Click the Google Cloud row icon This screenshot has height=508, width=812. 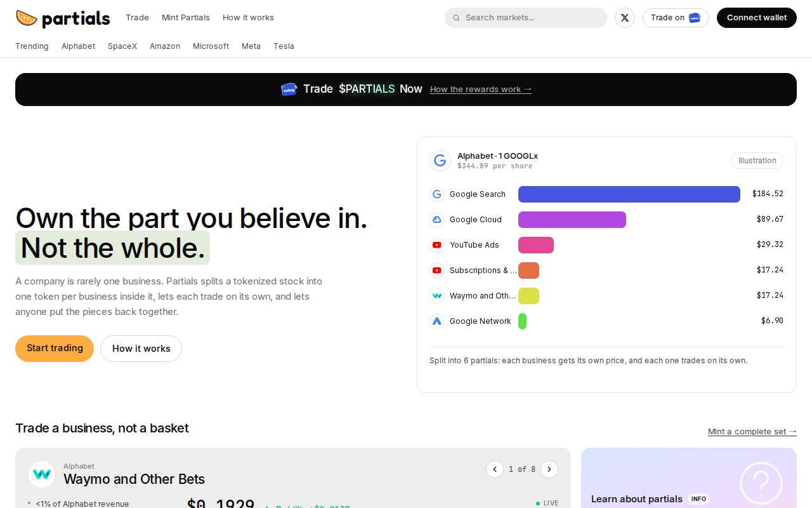click(437, 220)
